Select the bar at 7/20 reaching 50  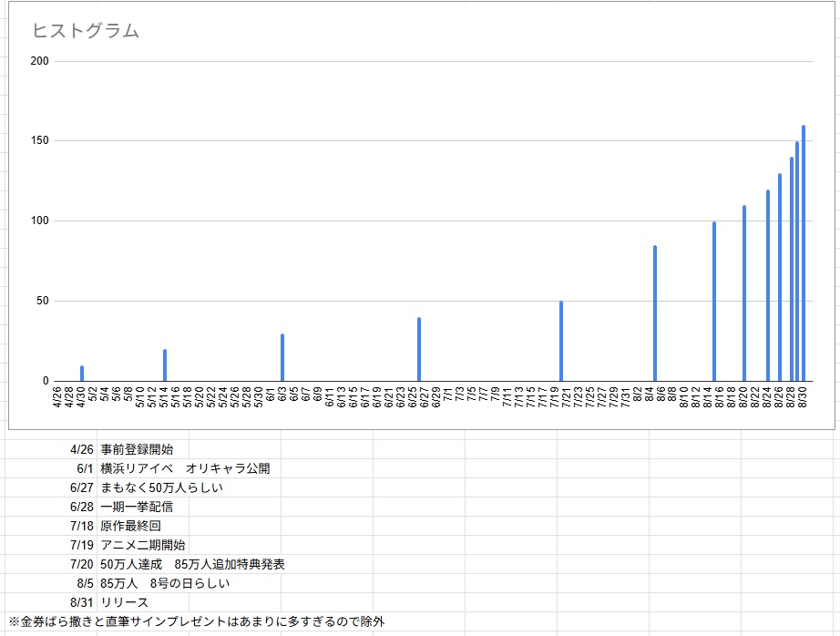(561, 342)
